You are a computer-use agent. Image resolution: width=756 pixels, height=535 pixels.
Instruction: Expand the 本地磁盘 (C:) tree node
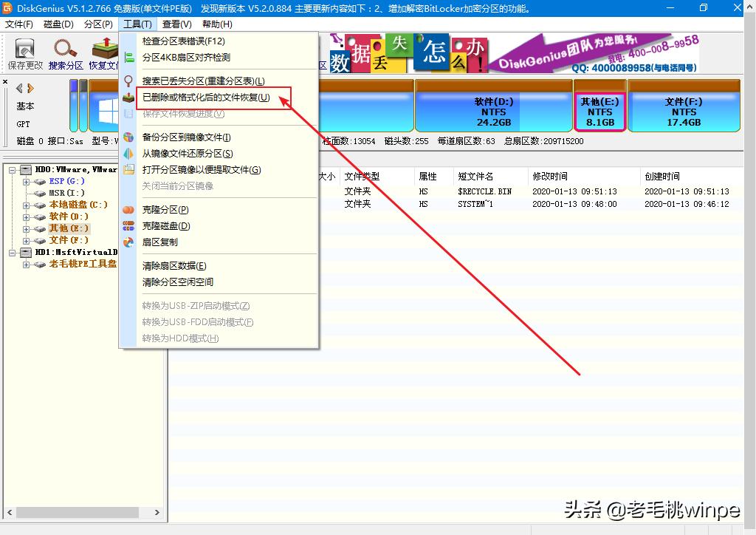coord(25,205)
